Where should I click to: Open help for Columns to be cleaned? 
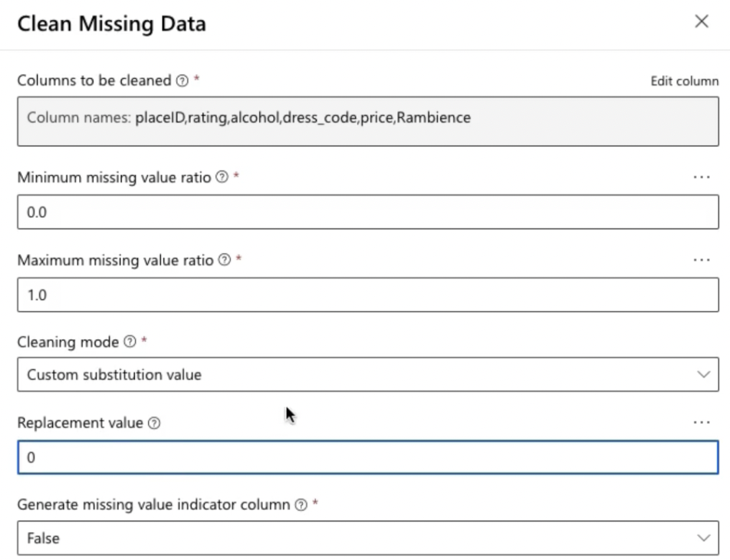pos(182,81)
